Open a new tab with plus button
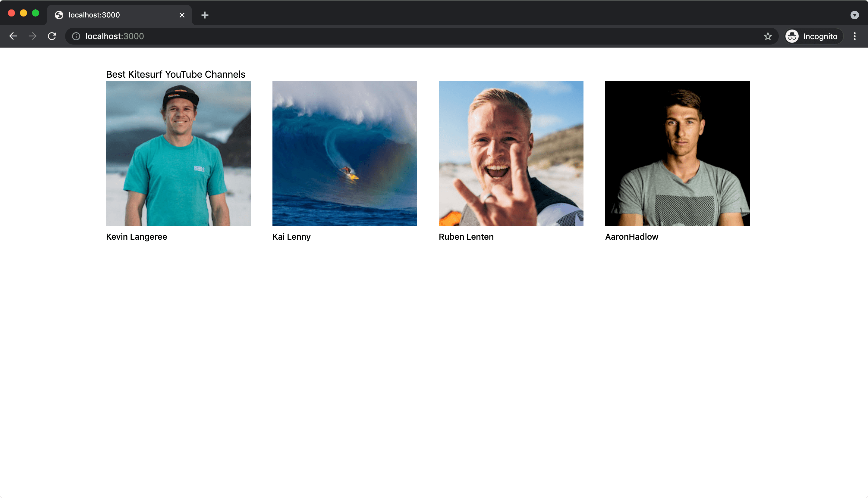The width and height of the screenshot is (868, 498). [x=205, y=15]
